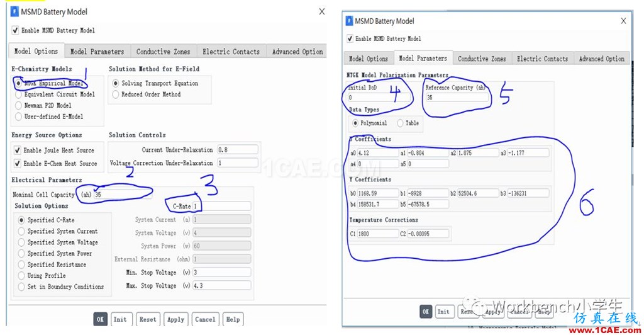Toggle Enable E-Chem Heat Source checkbox

pos(17,164)
